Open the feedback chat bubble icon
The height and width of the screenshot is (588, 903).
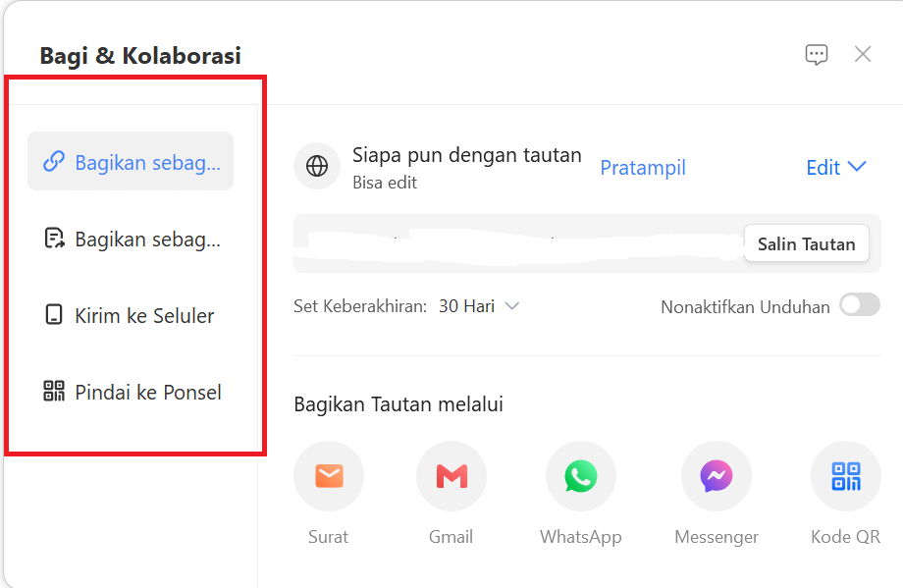coord(816,55)
